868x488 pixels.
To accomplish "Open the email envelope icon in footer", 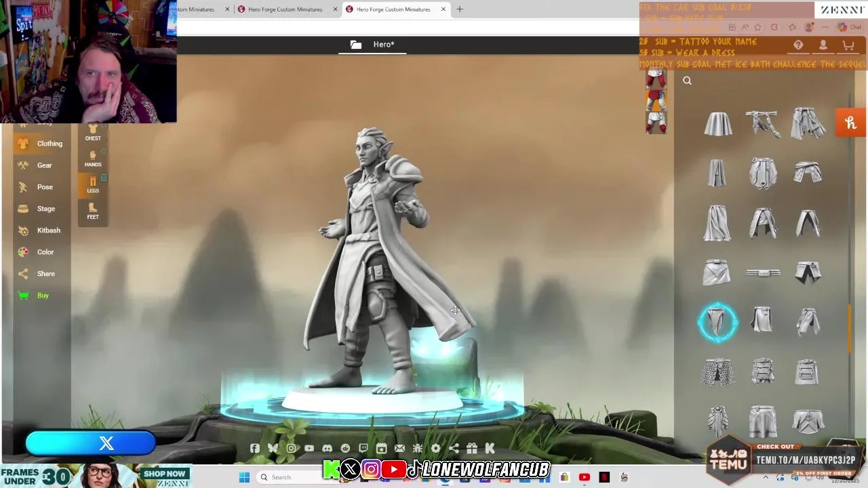I will coord(399,448).
